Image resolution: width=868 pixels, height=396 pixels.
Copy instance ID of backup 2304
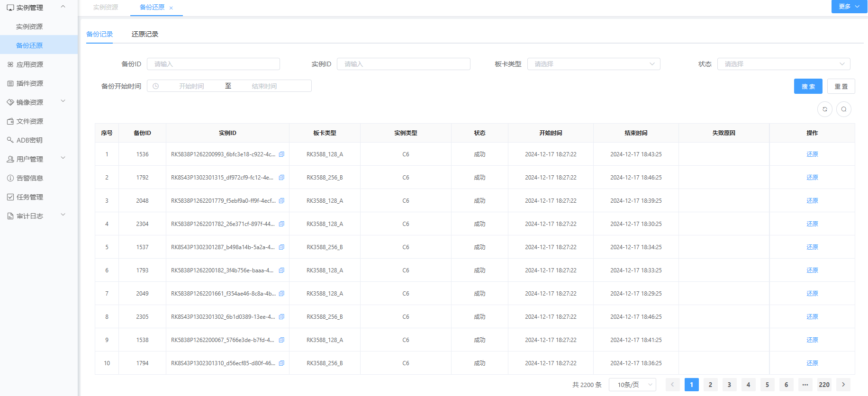(x=281, y=224)
